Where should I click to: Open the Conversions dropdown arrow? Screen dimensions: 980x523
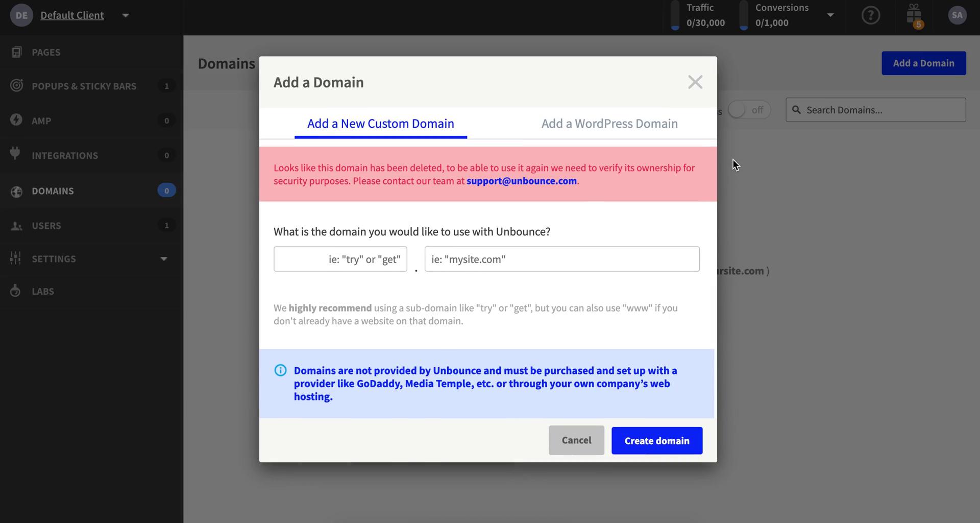click(x=831, y=15)
